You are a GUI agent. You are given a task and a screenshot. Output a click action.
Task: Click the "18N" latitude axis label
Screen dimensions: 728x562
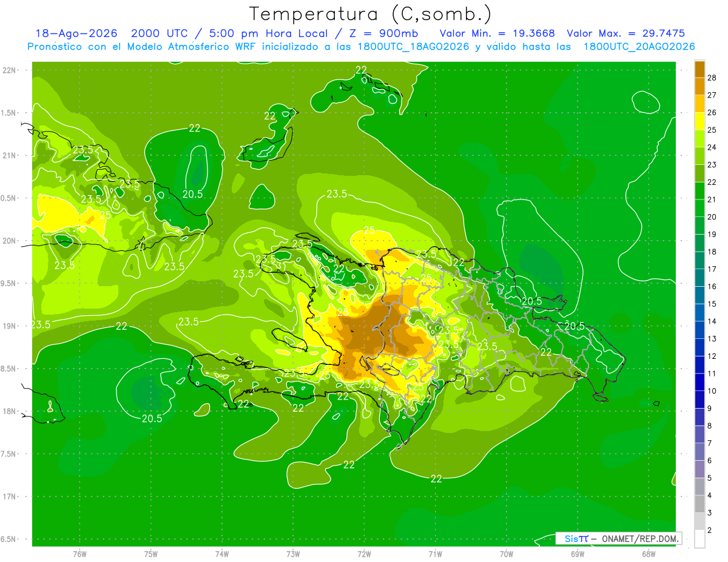pyautogui.click(x=8, y=411)
